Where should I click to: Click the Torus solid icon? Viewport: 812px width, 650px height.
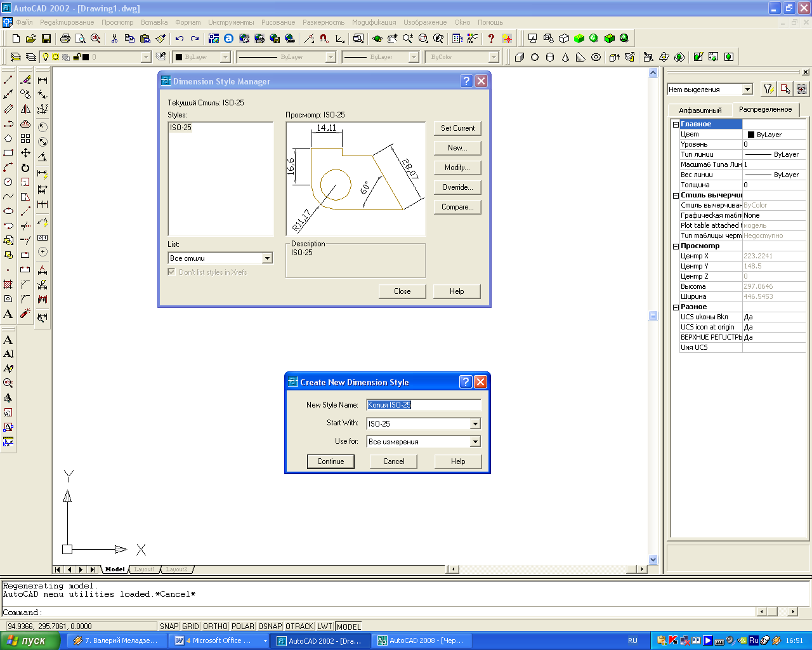pyautogui.click(x=596, y=57)
